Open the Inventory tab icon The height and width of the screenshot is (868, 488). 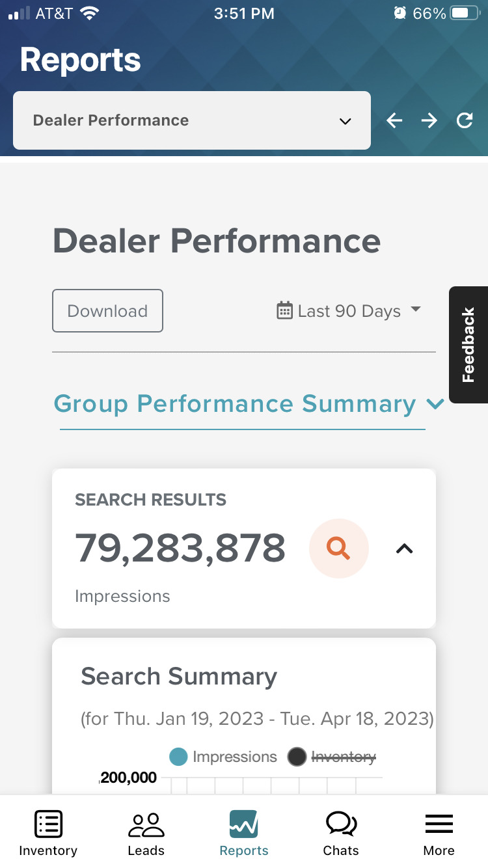point(48,824)
